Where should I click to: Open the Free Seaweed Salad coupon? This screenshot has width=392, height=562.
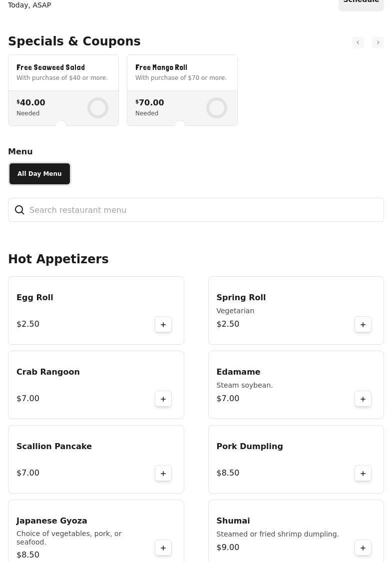(63, 72)
